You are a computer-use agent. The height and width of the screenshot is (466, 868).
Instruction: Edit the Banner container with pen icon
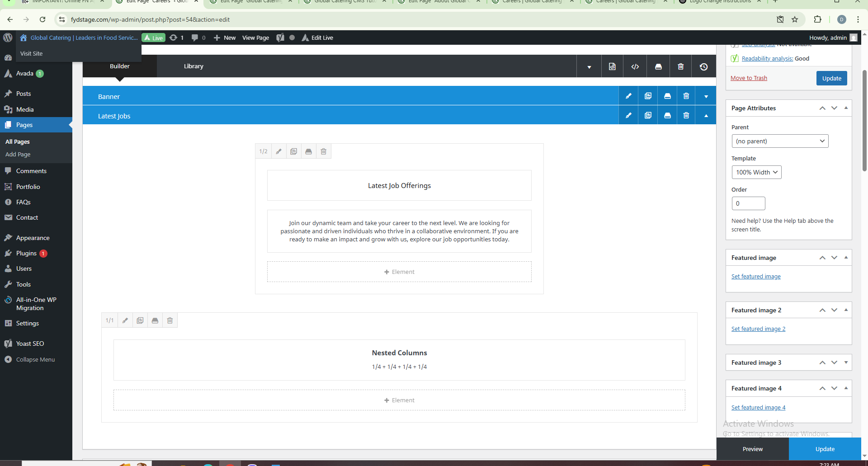tap(628, 96)
